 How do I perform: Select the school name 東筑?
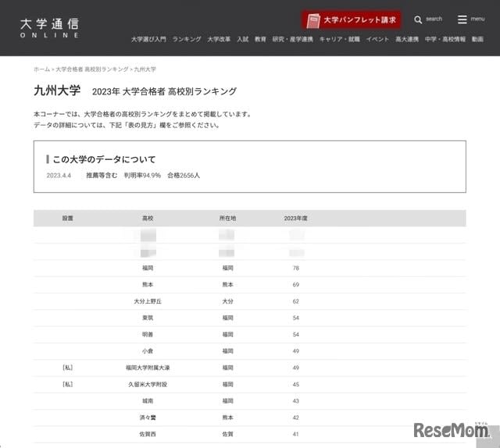click(148, 318)
